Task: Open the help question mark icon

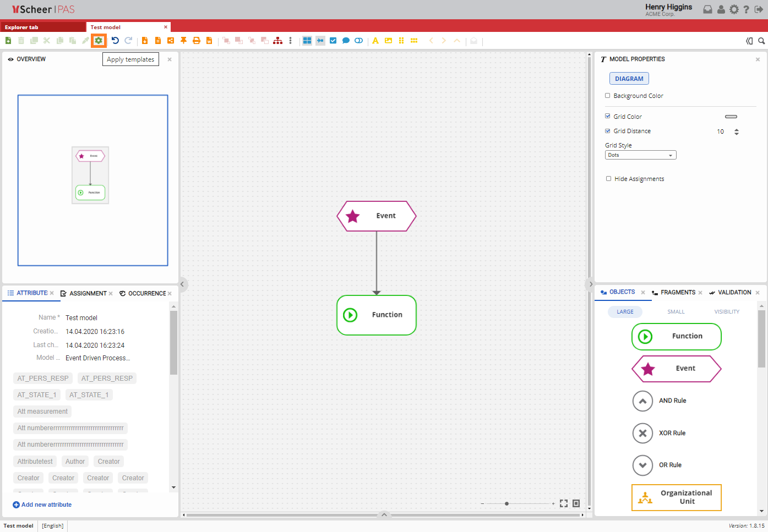Action: pyautogui.click(x=746, y=9)
